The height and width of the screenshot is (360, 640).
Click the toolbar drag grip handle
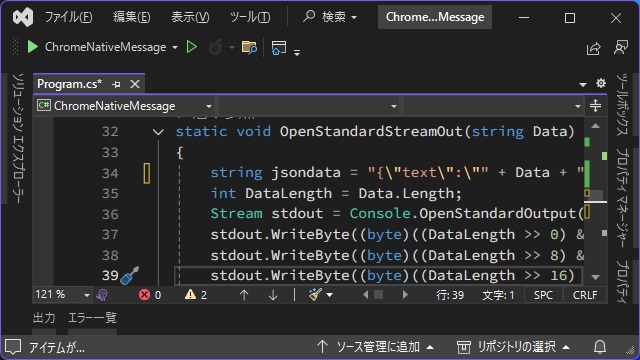point(16,47)
